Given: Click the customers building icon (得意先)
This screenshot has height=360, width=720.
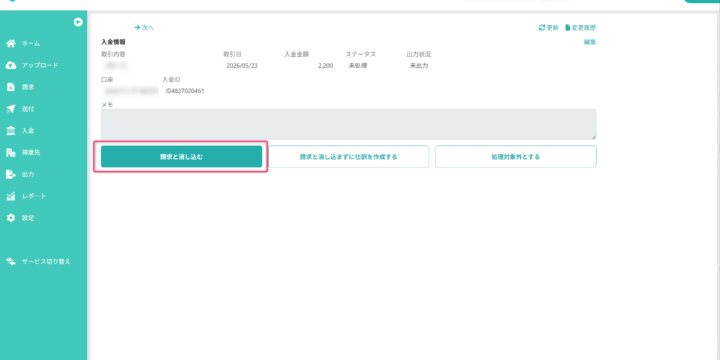Looking at the screenshot, I should tap(11, 152).
